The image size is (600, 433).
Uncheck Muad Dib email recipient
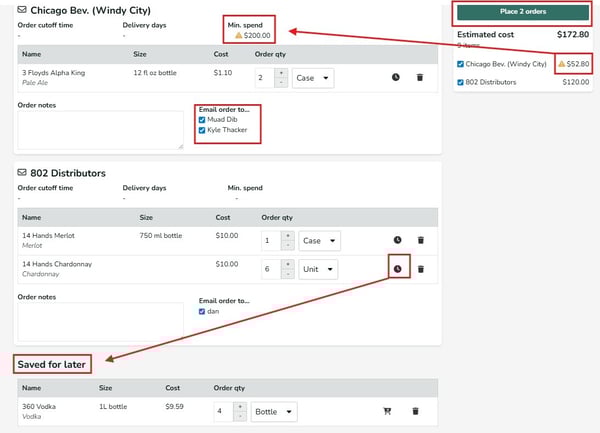(203, 120)
